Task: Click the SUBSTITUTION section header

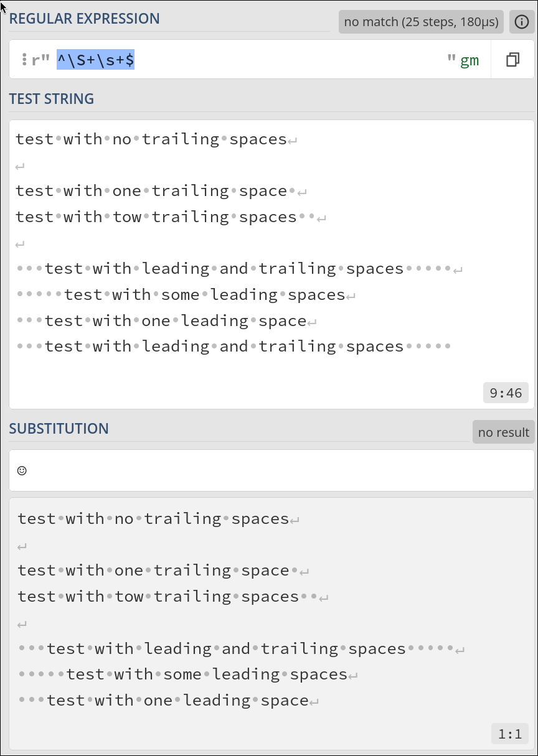Action: (x=59, y=429)
